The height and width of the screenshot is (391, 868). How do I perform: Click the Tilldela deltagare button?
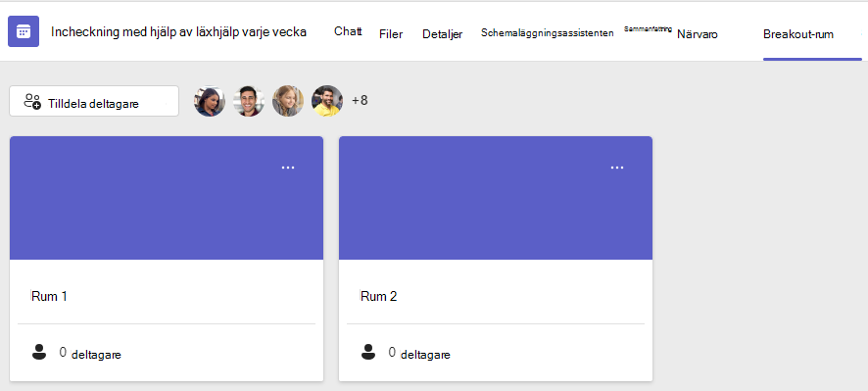click(x=94, y=101)
